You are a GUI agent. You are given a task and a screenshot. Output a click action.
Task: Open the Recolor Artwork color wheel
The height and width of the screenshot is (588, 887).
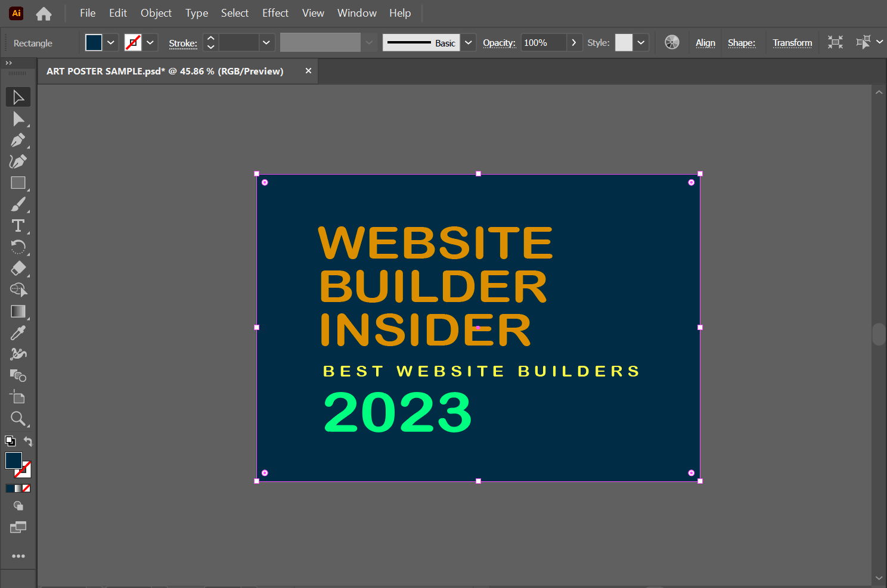click(672, 42)
